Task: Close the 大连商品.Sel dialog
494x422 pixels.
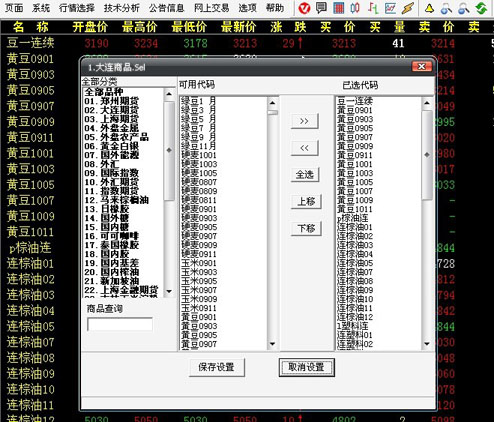Action: click(422, 66)
